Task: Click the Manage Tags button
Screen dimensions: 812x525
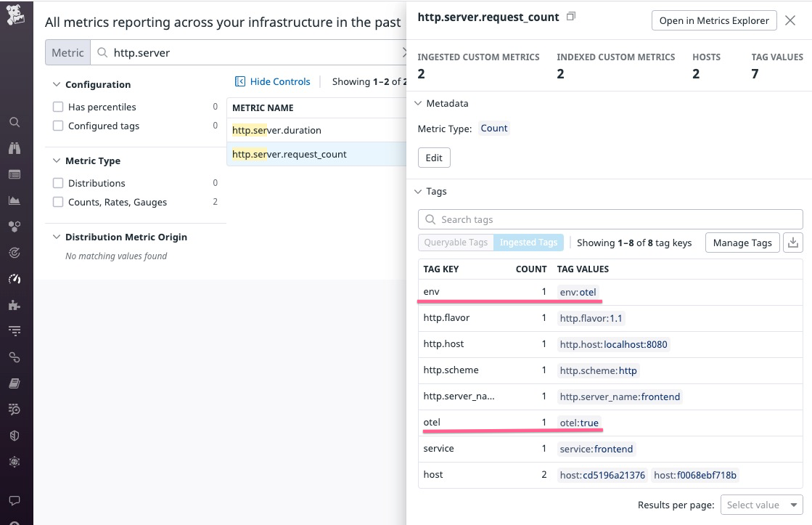Action: click(x=742, y=243)
